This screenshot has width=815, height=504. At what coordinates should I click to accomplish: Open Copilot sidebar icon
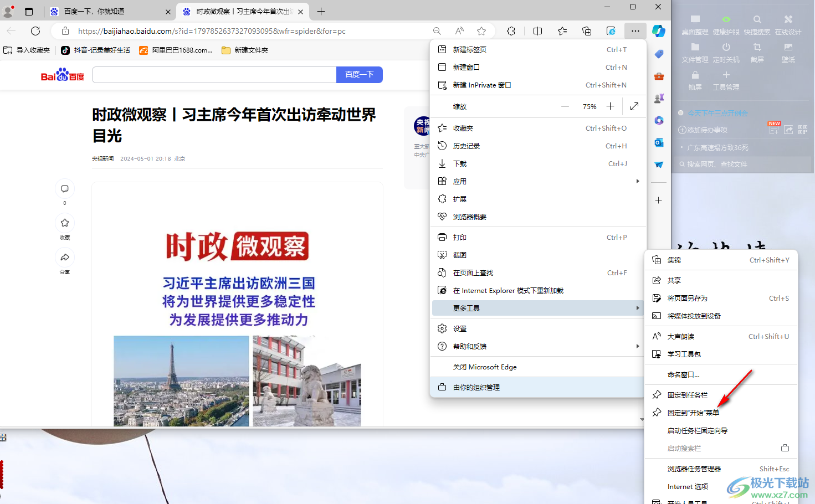[659, 31]
